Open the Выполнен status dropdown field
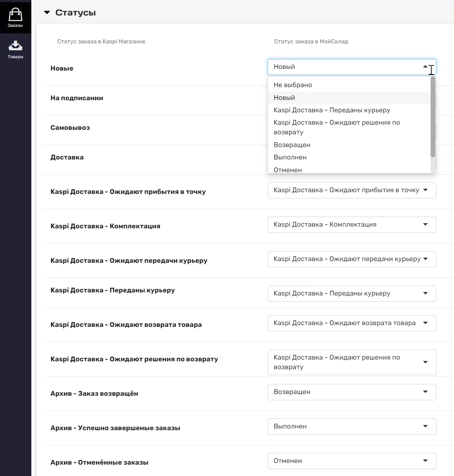This screenshot has height=476, width=454. point(352,426)
